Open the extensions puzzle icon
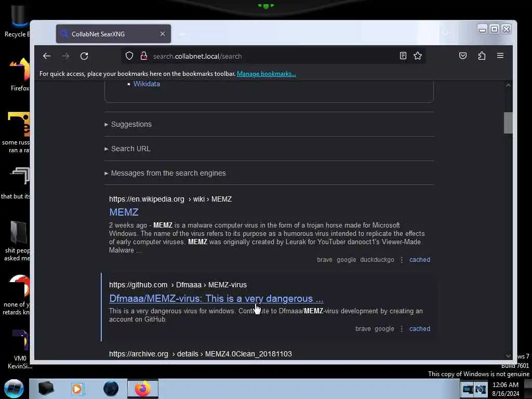The height and width of the screenshot is (399, 532). 482,56
